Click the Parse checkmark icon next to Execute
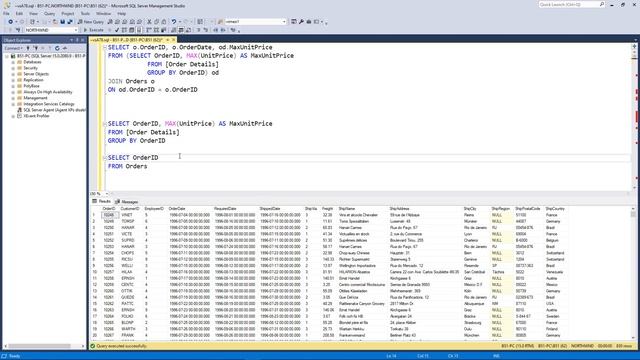640x360 pixels. (x=117, y=30)
